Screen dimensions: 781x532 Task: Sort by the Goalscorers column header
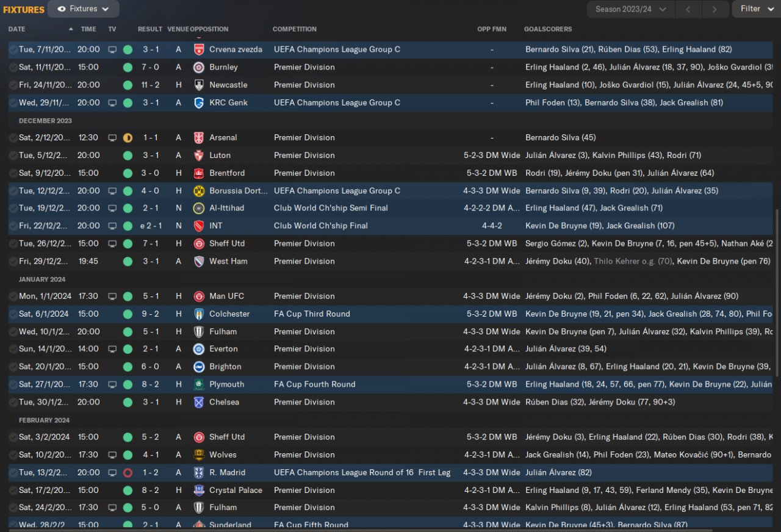548,29
